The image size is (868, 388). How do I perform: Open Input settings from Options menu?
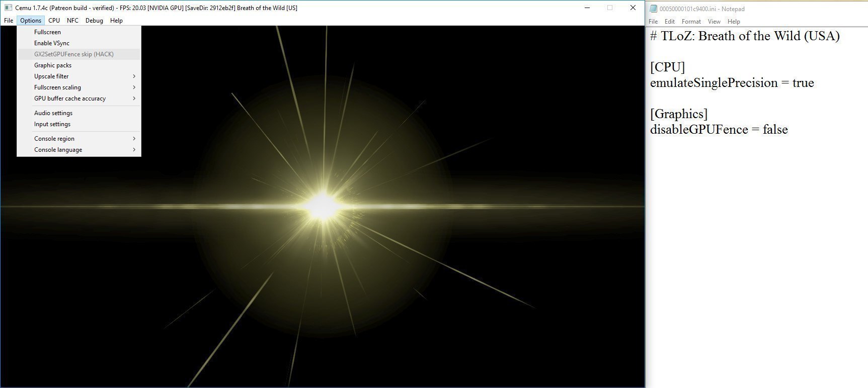point(79,124)
